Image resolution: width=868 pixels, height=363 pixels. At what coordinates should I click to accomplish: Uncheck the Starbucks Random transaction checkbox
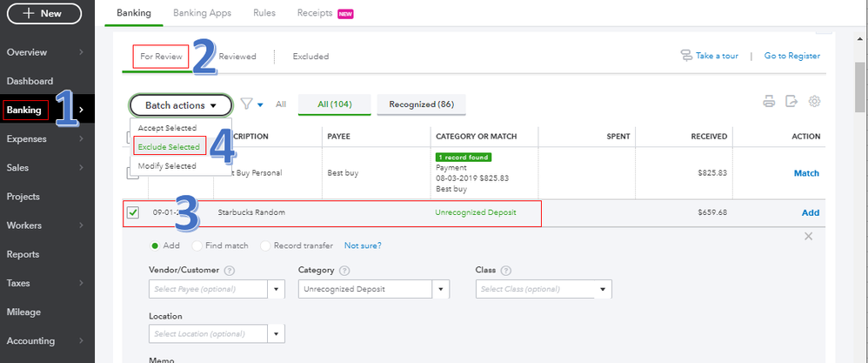coord(133,212)
